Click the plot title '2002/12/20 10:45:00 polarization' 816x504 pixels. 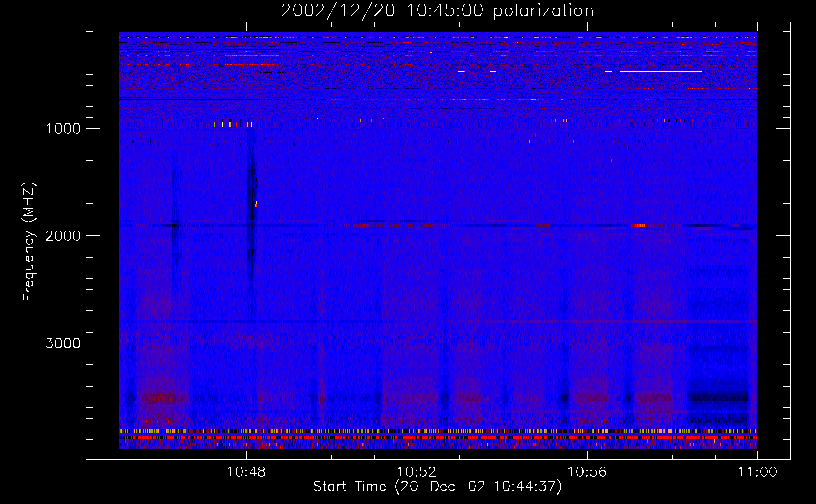437,11
